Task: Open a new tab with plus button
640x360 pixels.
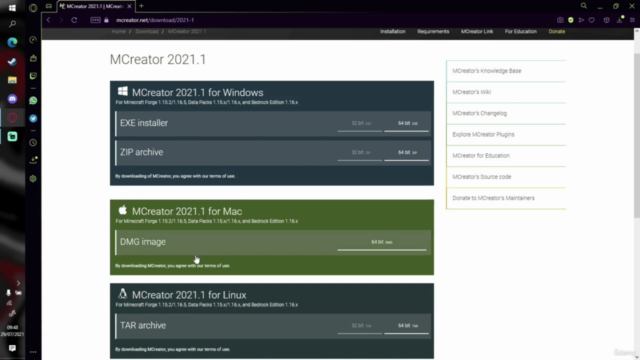Action: pos(141,6)
